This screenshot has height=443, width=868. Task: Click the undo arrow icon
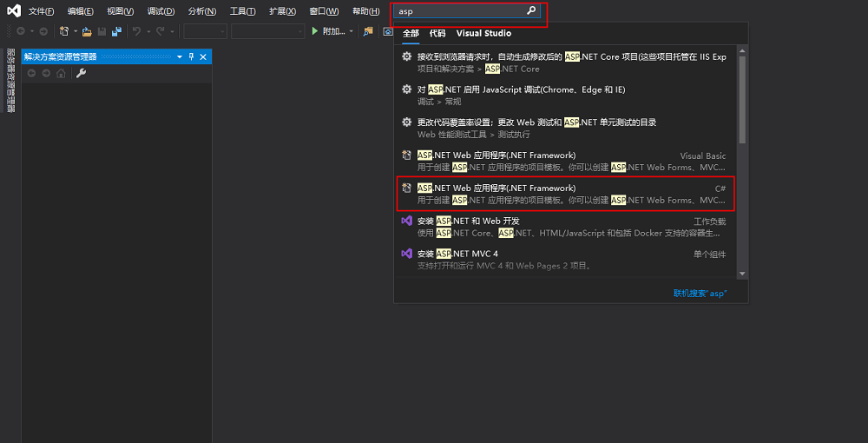pyautogui.click(x=136, y=31)
